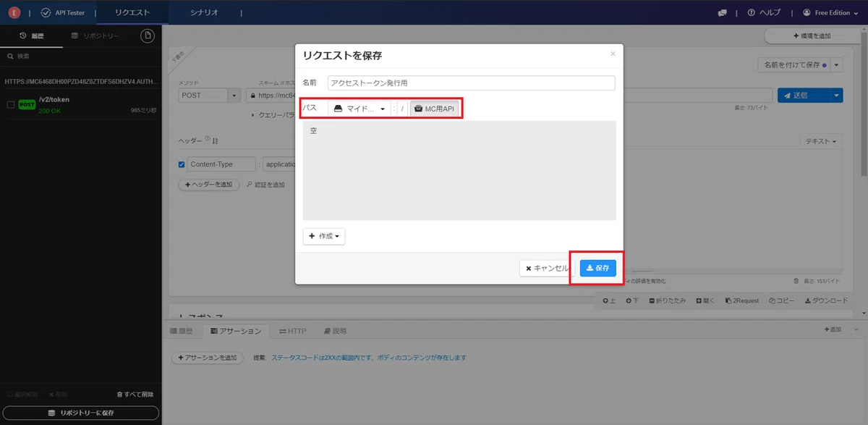Uncheck the Content-Type header checkbox

coord(182,164)
